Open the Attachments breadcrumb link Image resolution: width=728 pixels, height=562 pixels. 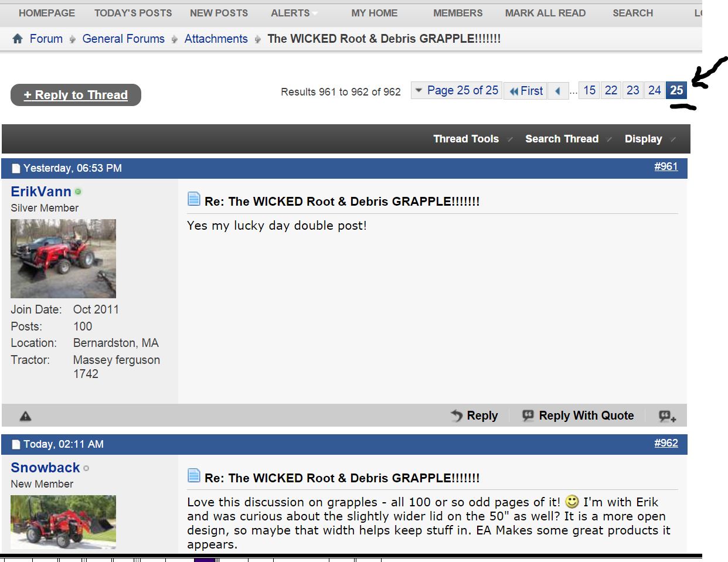[x=216, y=39]
